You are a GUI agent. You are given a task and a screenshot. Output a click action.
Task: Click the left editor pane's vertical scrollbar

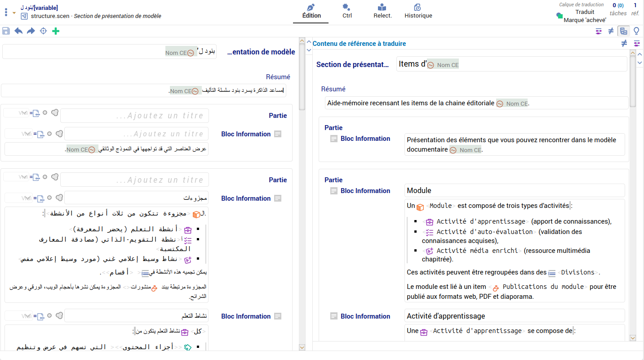pos(302,180)
